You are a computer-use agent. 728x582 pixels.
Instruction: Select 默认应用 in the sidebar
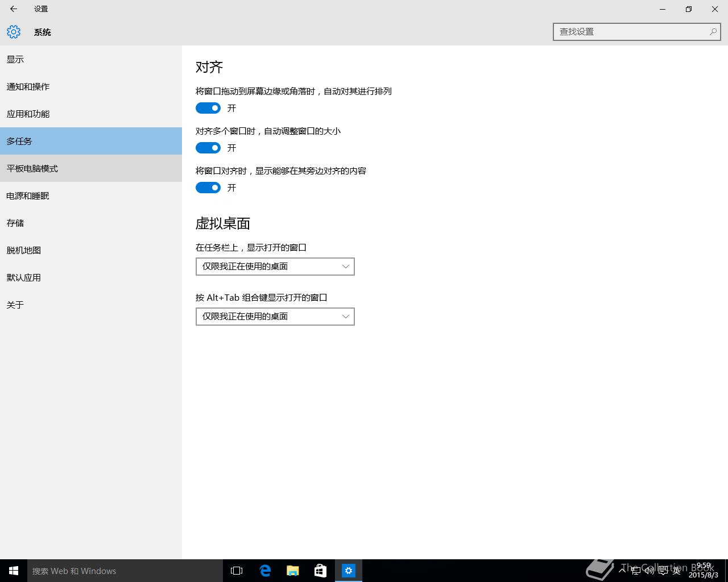[x=91, y=277]
